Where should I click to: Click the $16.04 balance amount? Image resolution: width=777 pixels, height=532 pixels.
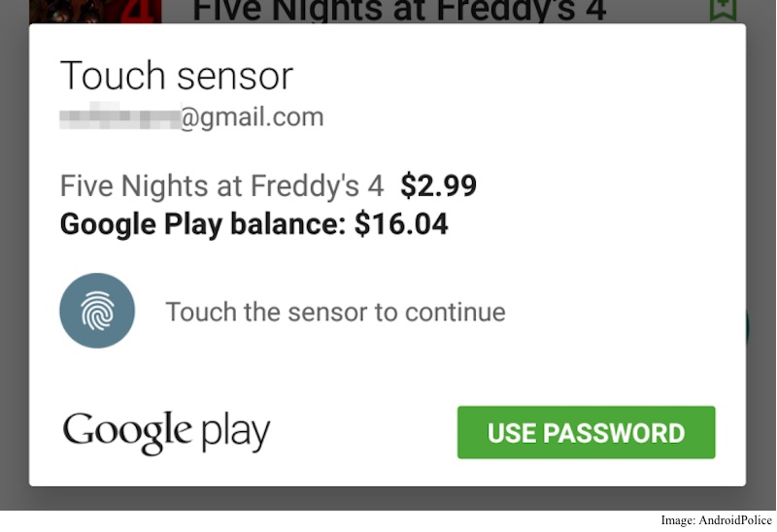(401, 224)
